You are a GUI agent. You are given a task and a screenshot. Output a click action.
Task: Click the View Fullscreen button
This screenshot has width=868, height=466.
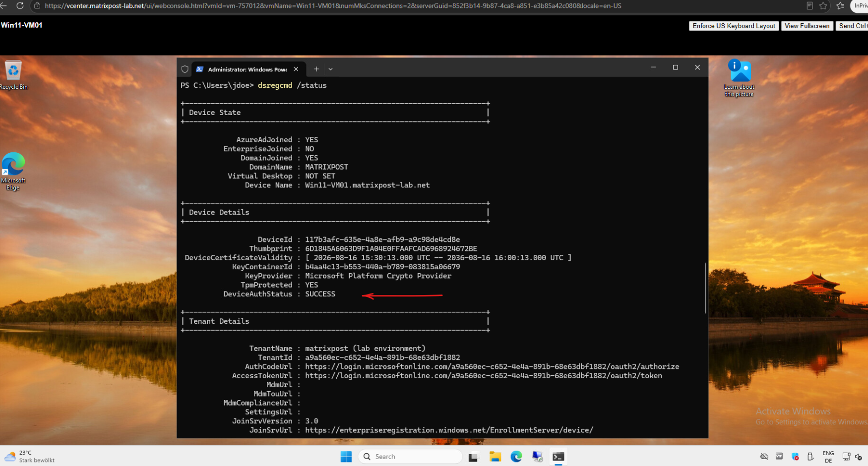pos(807,26)
